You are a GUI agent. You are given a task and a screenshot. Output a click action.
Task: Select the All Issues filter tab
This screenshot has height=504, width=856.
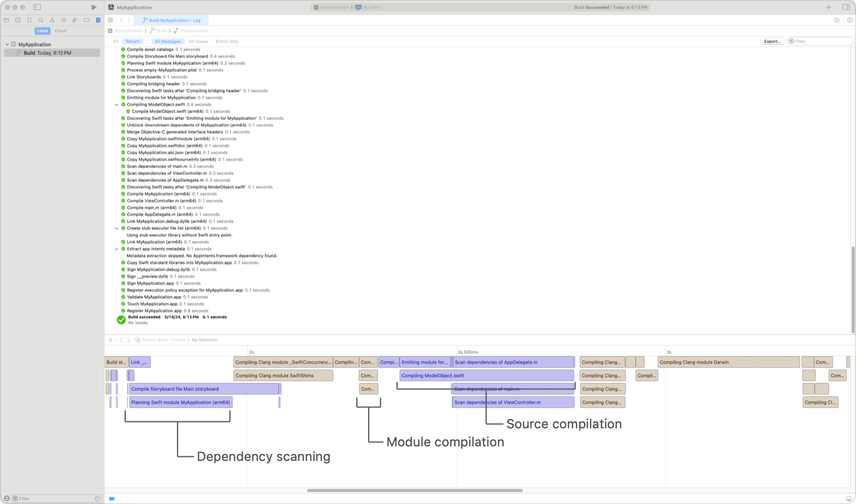click(x=198, y=41)
